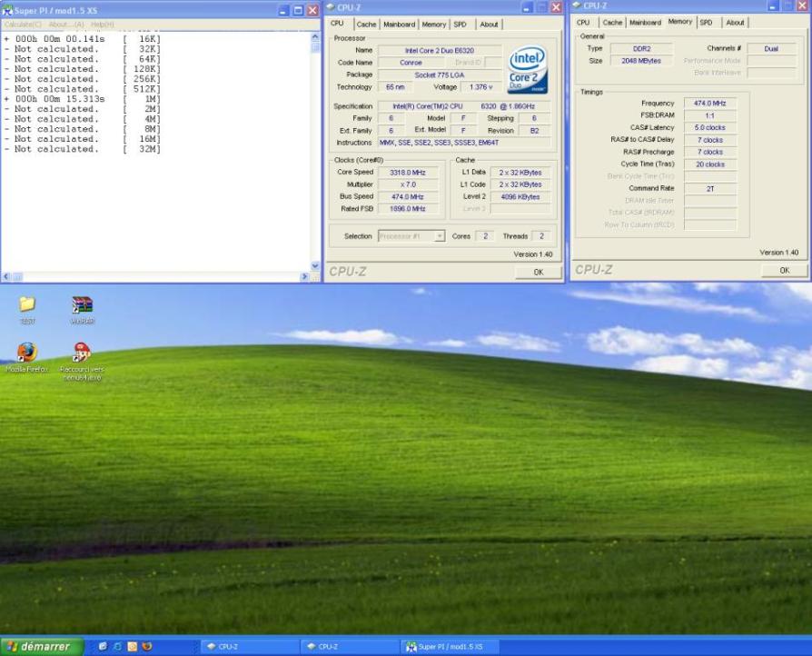Click the 'Not calculated' 2M row
The width and height of the screenshot is (812, 656).
click(83, 109)
